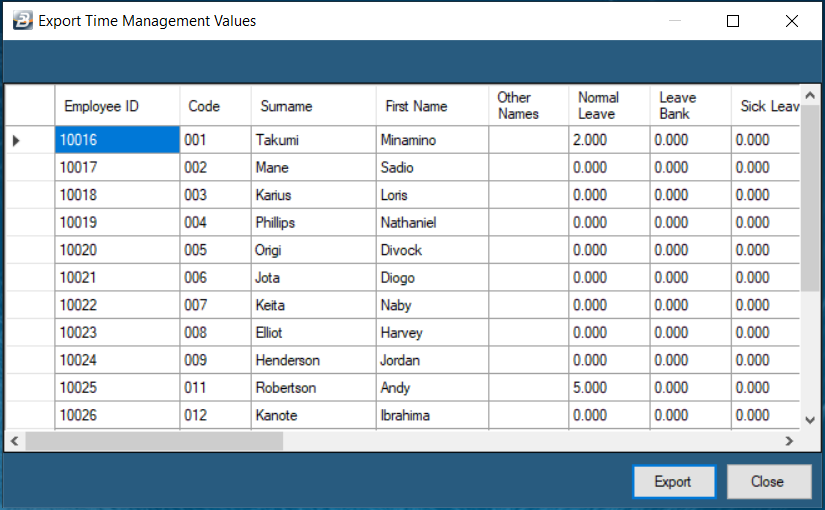Select Employee ID cell 10025
The image size is (825, 510).
[117, 387]
